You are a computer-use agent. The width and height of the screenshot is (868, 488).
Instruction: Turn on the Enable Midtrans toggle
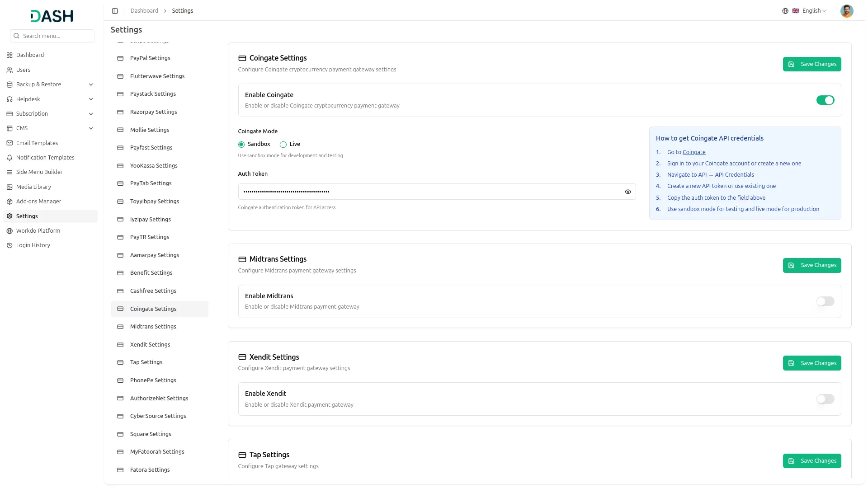tap(825, 301)
